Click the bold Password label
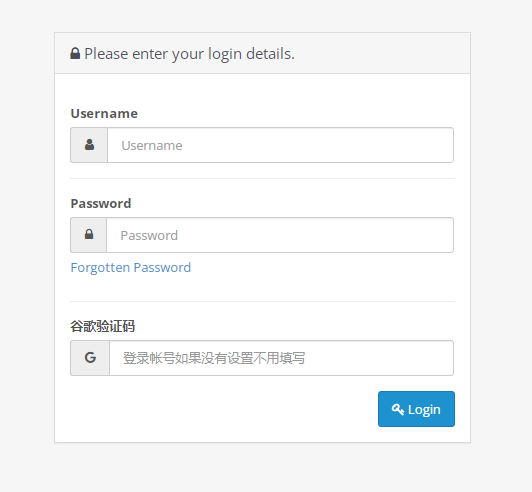This screenshot has height=492, width=532. pos(101,204)
